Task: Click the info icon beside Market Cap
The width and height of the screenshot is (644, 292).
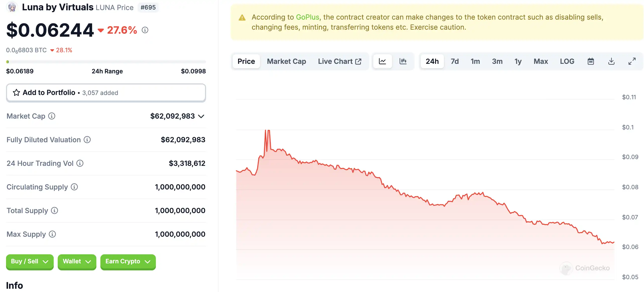Action: 52,116
